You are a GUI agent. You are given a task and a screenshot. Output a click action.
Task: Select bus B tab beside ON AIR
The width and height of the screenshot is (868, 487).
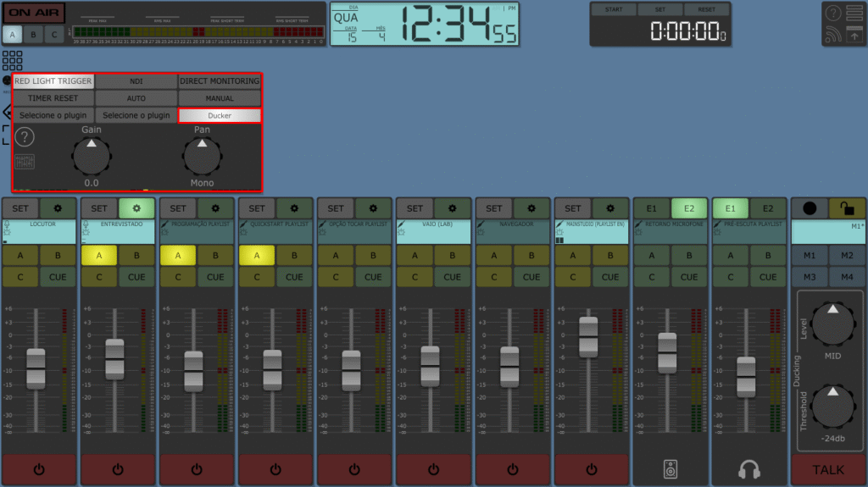[33, 35]
